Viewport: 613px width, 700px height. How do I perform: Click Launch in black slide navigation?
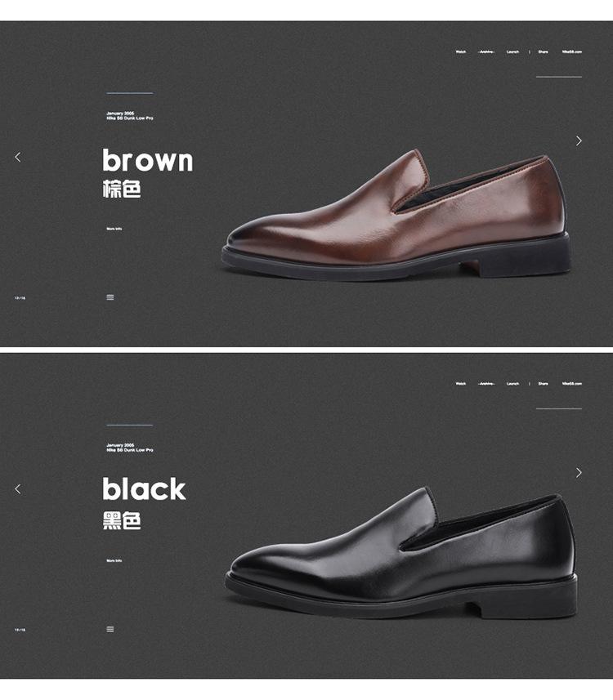513,383
